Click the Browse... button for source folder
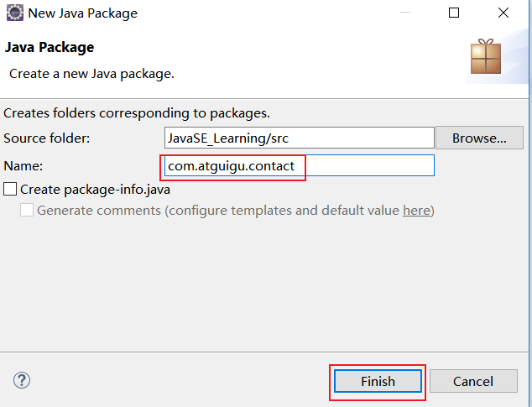532x407 pixels. pyautogui.click(x=479, y=138)
